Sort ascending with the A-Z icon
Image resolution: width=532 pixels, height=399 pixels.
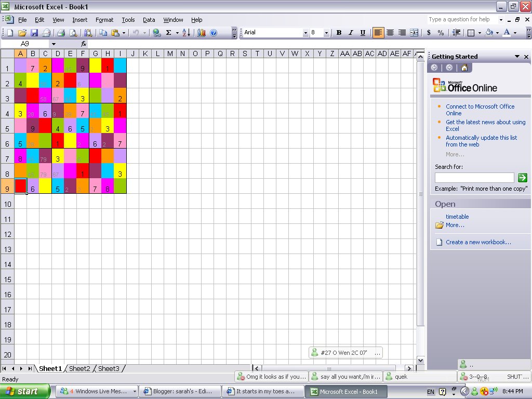coord(187,33)
